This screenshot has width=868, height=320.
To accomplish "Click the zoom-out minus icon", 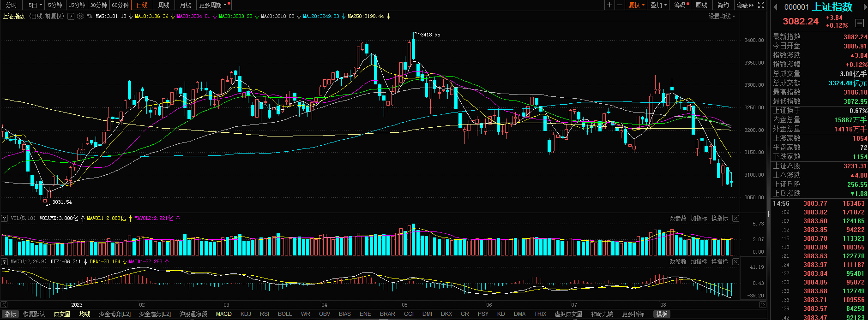I will click(620, 5).
